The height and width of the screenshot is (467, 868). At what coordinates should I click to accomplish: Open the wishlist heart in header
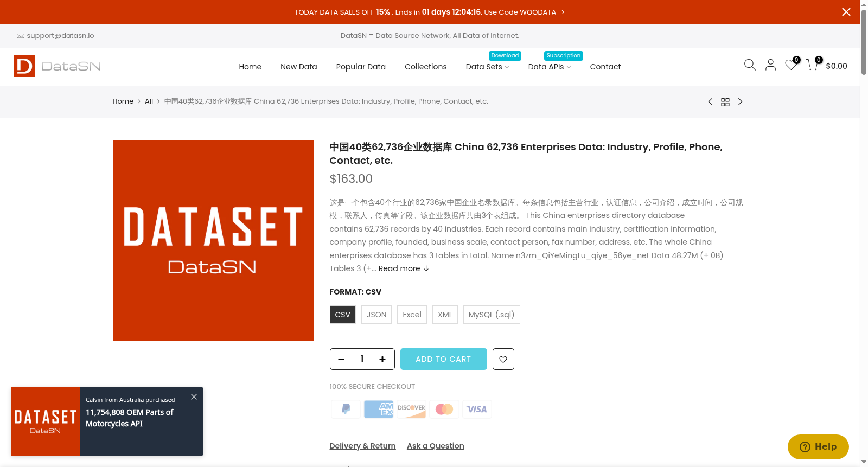coord(791,65)
